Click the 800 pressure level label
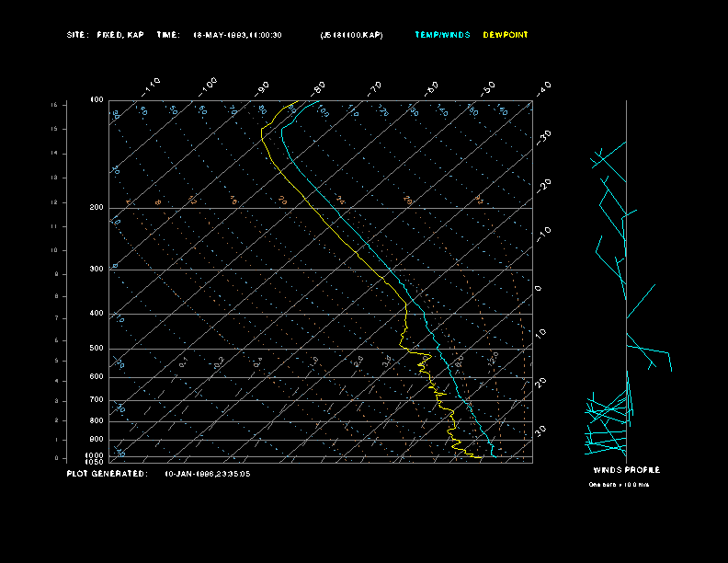The height and width of the screenshot is (563, 728). 97,420
